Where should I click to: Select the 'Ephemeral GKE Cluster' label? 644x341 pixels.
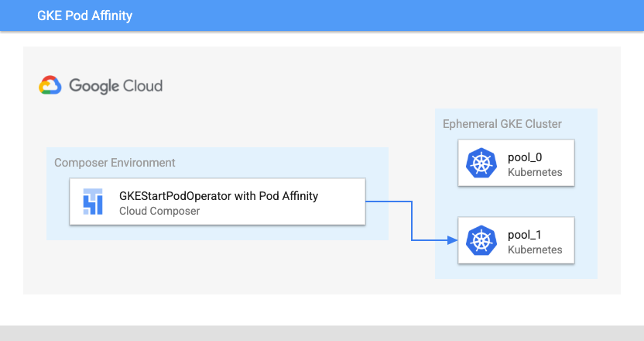pyautogui.click(x=502, y=124)
